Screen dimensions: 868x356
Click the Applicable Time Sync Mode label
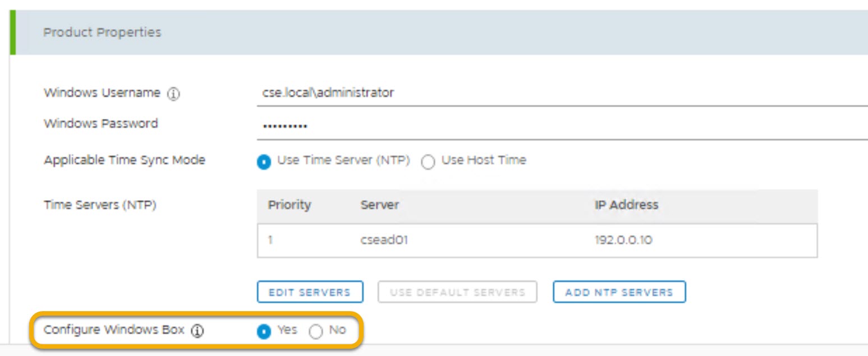coord(125,160)
